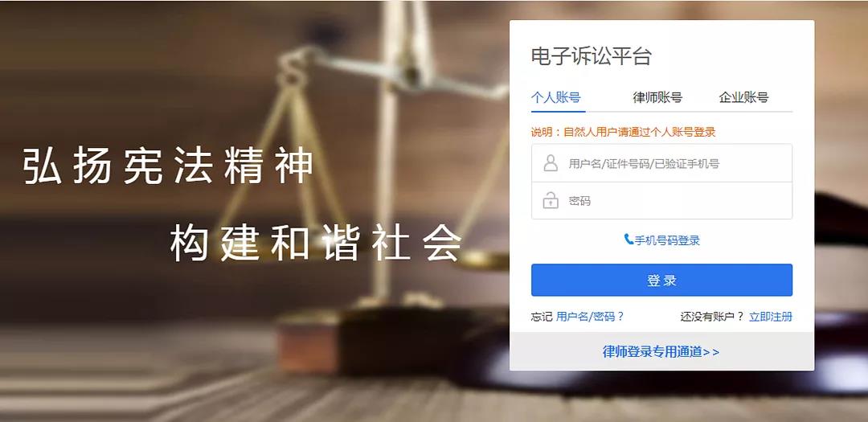
Task: Click the 构建和谐社会 slogan text
Action: [x=316, y=243]
